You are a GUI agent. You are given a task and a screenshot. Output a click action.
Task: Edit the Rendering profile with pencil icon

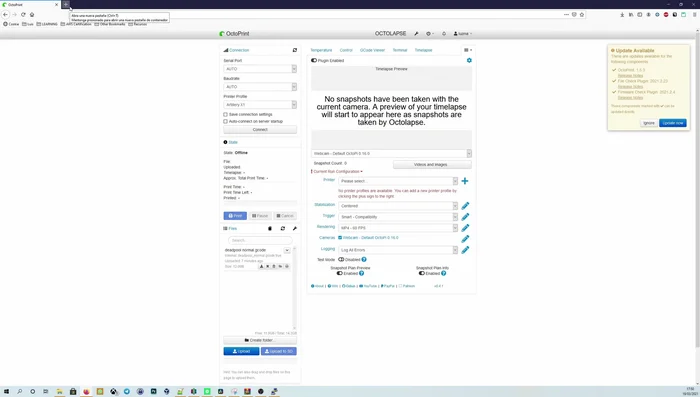click(x=465, y=228)
